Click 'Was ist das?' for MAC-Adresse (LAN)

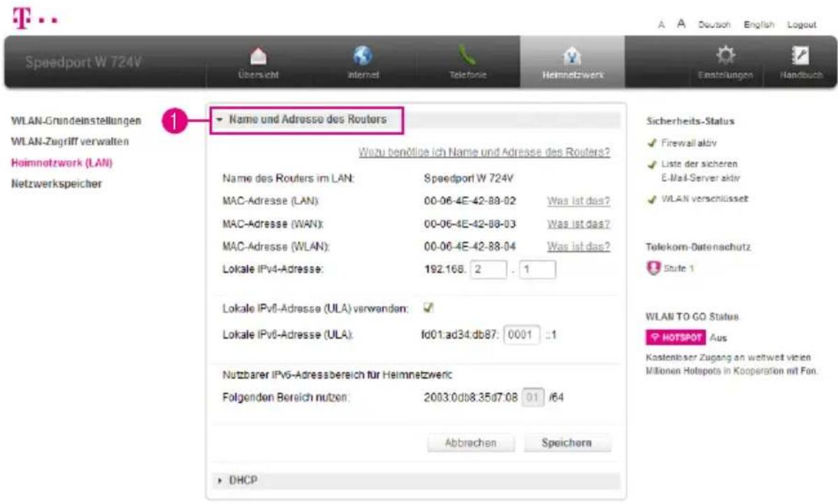[x=578, y=201]
